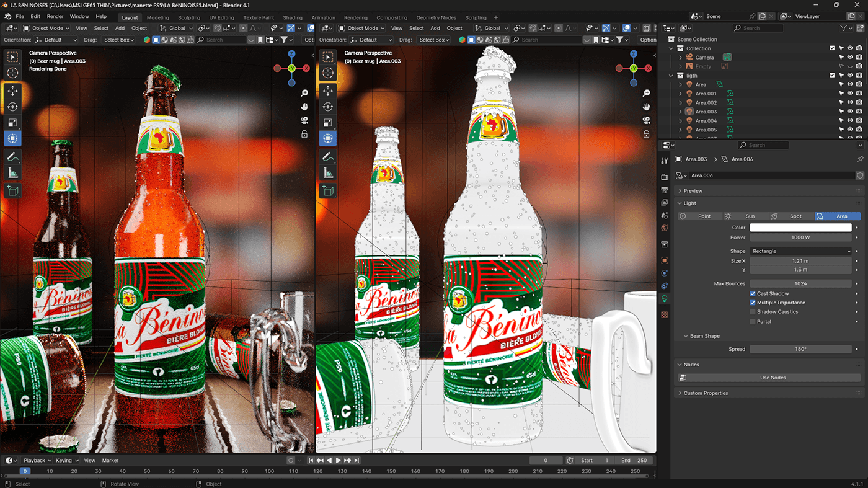Select the Scale tool in left viewport
Viewport: 868px width, 488px height.
click(12, 123)
